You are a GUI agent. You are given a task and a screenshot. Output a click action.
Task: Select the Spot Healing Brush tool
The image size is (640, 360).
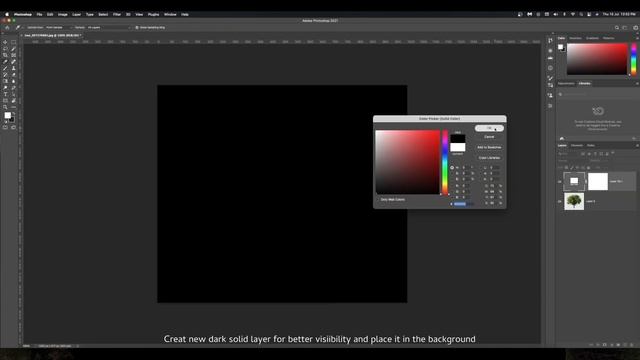pyautogui.click(x=13, y=62)
